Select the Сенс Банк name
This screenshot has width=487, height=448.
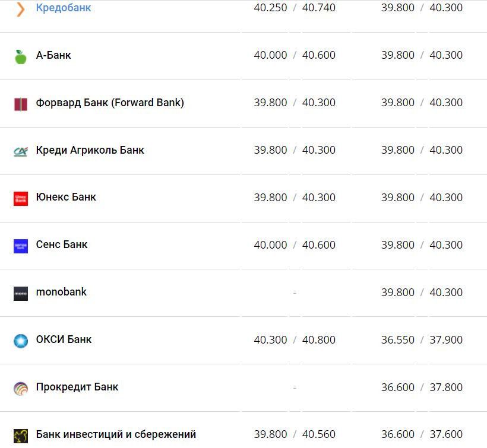62,244
